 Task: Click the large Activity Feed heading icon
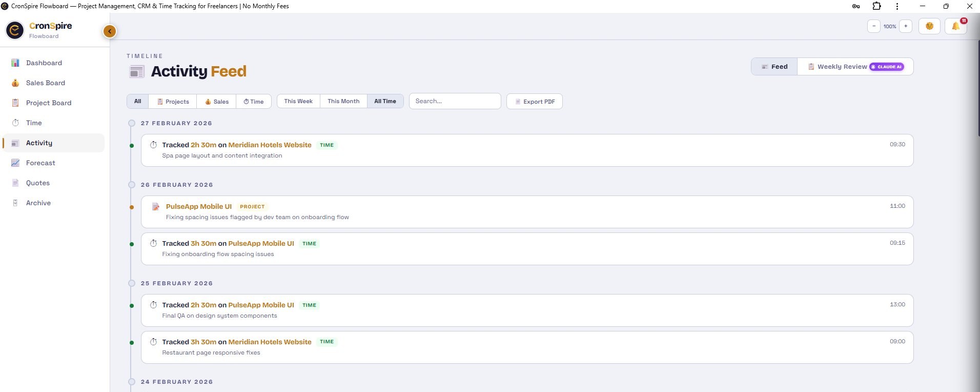tap(137, 72)
